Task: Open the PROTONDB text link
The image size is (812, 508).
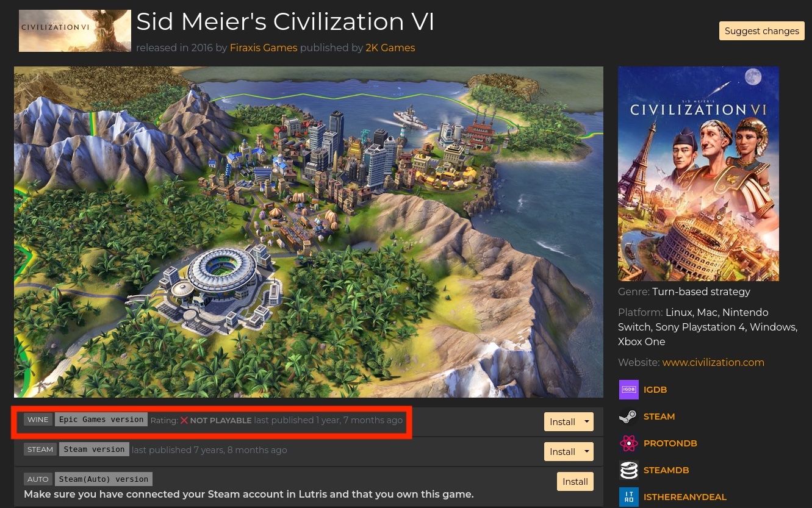Action: point(670,443)
